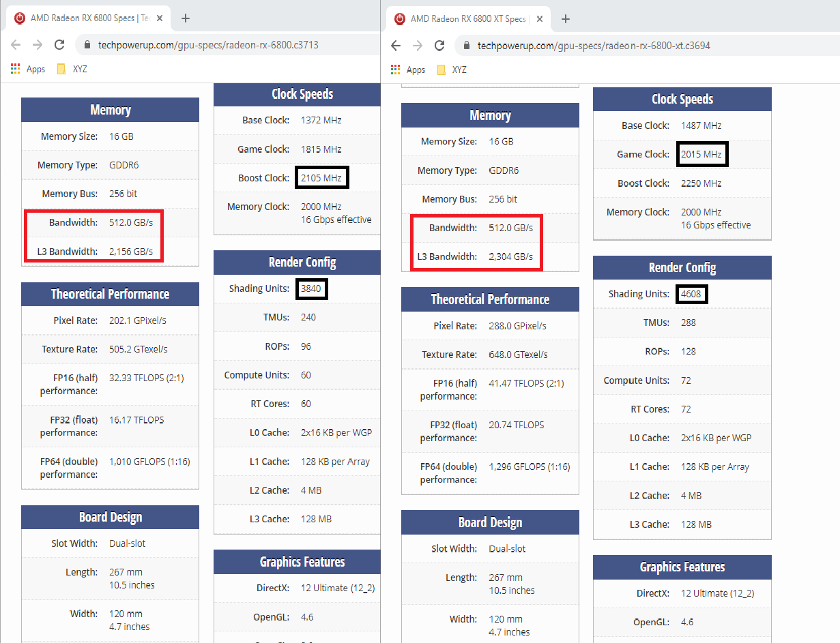This screenshot has width=840, height=643.
Task: Click 2,304 GB/s L3 Bandwidth value
Action: point(511,256)
